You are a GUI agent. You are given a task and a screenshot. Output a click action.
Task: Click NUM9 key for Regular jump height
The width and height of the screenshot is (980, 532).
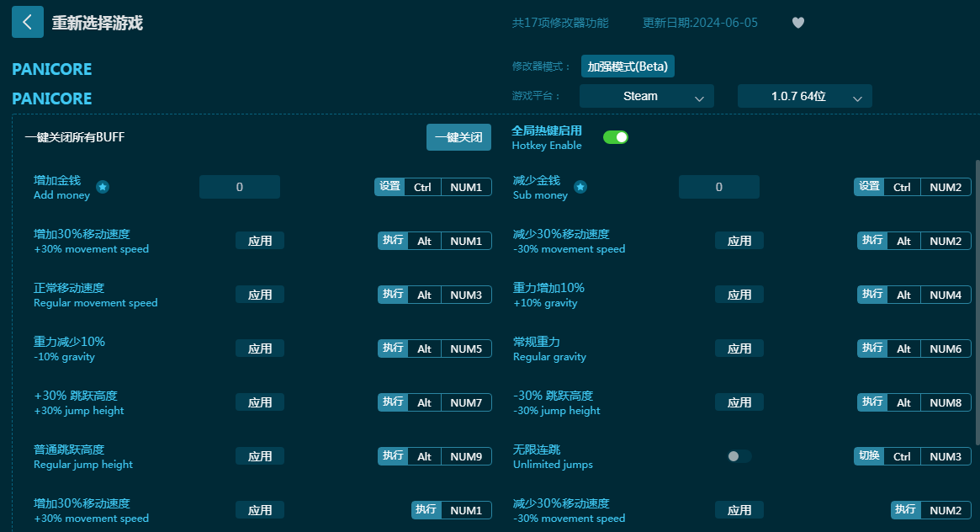click(466, 456)
